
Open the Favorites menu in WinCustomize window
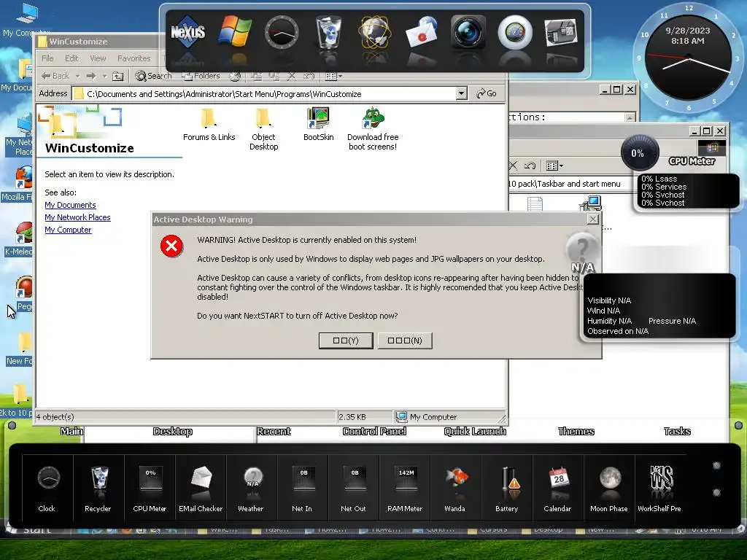tap(134, 58)
